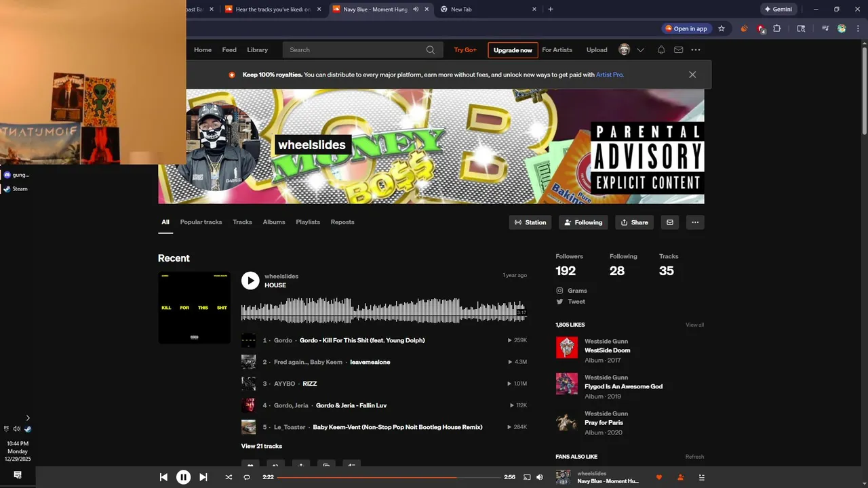Skip to the previous track
The height and width of the screenshot is (488, 868).
(x=163, y=477)
